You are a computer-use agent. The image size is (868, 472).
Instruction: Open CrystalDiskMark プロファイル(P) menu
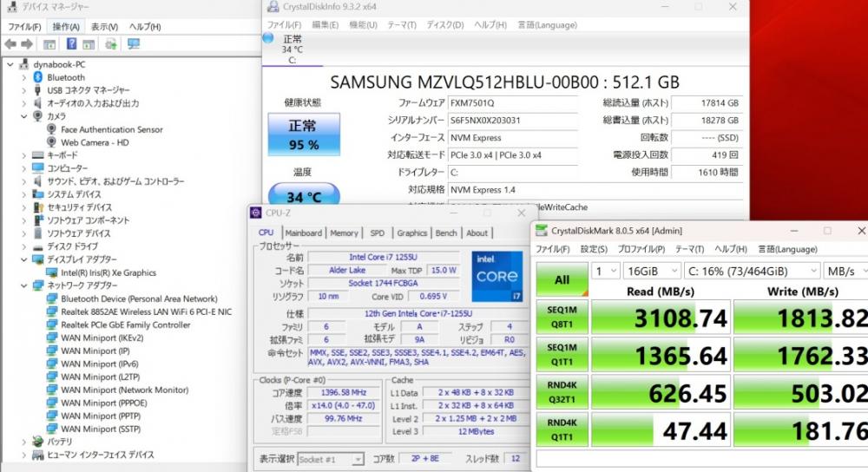(x=641, y=249)
